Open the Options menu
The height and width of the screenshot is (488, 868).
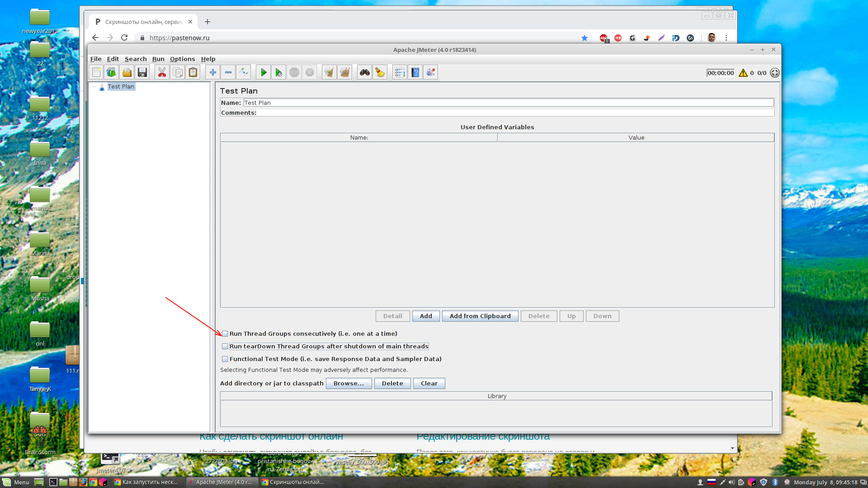pyautogui.click(x=183, y=59)
